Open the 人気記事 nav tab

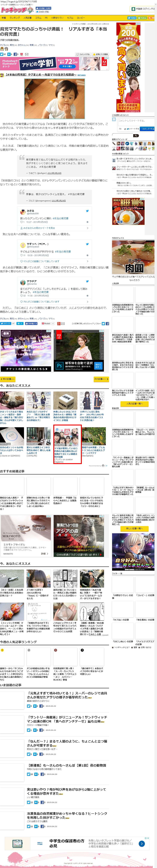(27, 18)
